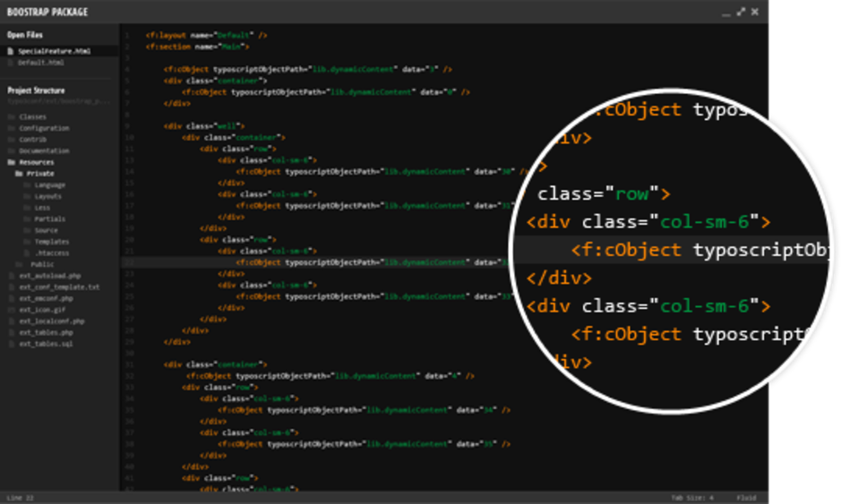Click the Documentation folder icon
Image resolution: width=842 pixels, height=504 pixels.
pyautogui.click(x=12, y=151)
